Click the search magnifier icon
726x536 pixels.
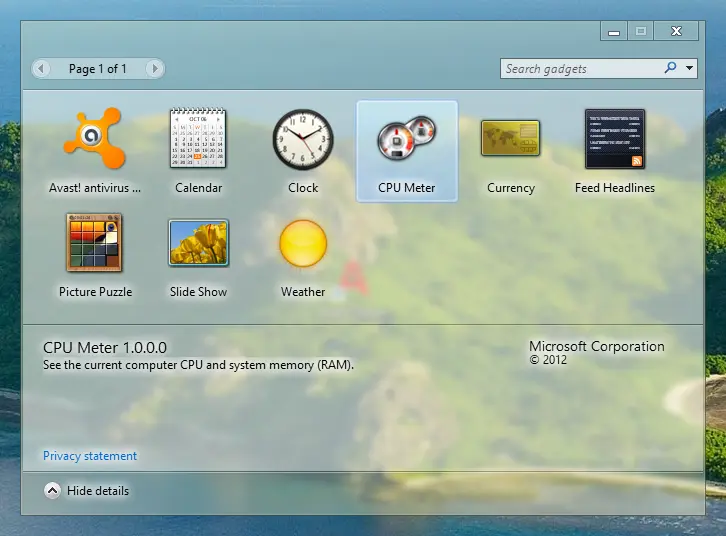click(670, 68)
